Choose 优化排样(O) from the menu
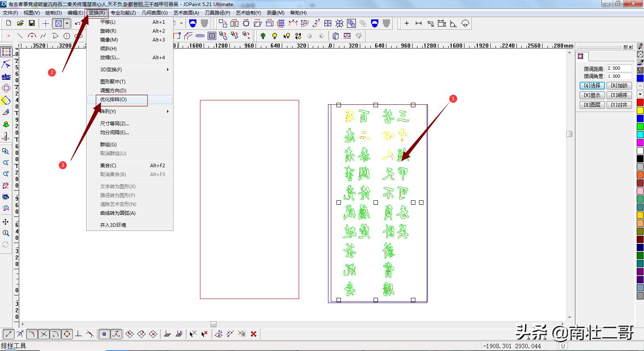The width and height of the screenshot is (644, 351). click(x=130, y=99)
